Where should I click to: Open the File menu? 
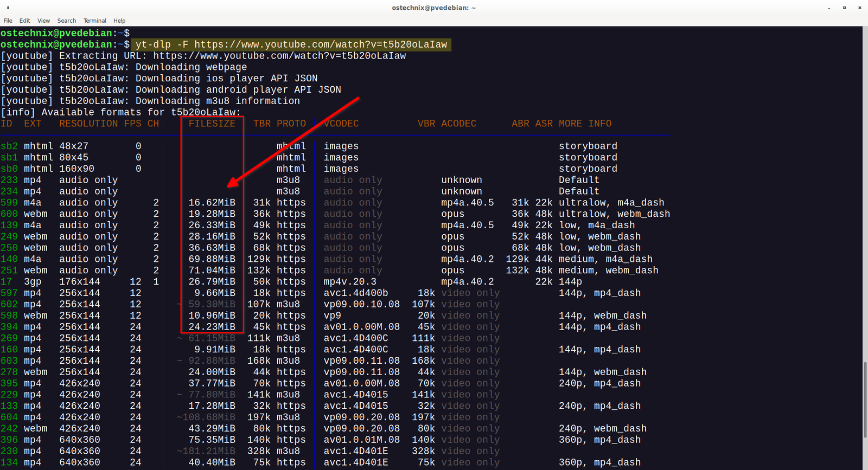[8, 21]
